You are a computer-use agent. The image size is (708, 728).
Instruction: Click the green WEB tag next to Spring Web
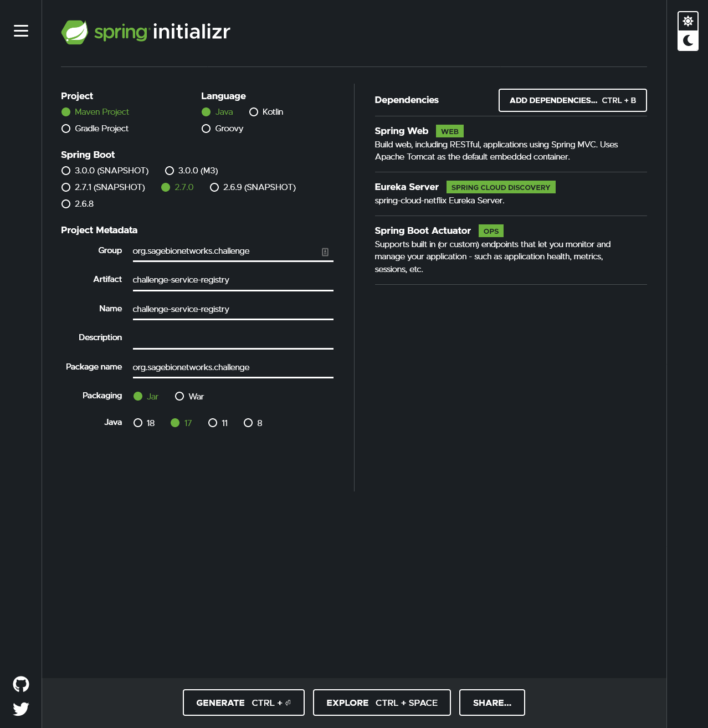[449, 131]
